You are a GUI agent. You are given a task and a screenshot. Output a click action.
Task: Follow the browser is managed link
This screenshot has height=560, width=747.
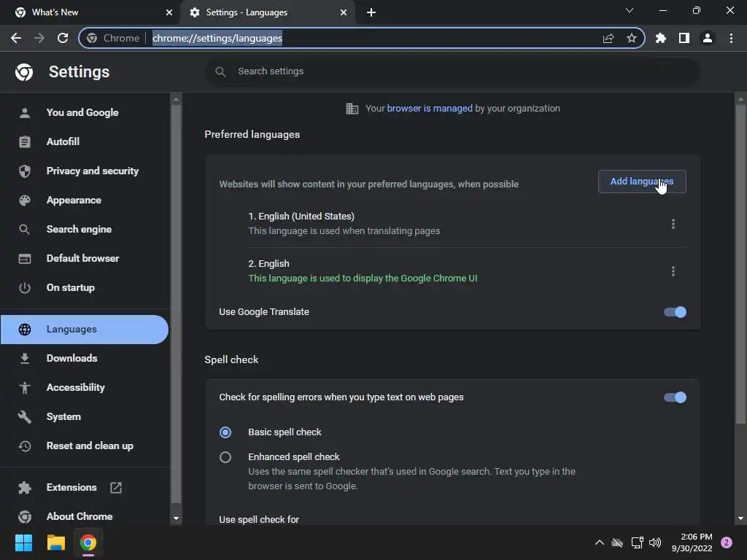click(x=429, y=109)
